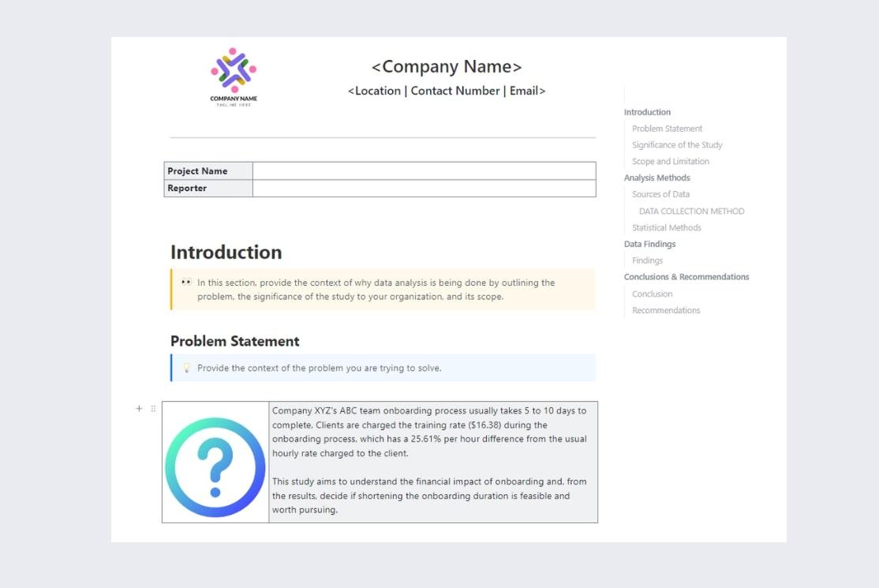
Task: Navigate to Data Findings section
Action: pos(649,244)
